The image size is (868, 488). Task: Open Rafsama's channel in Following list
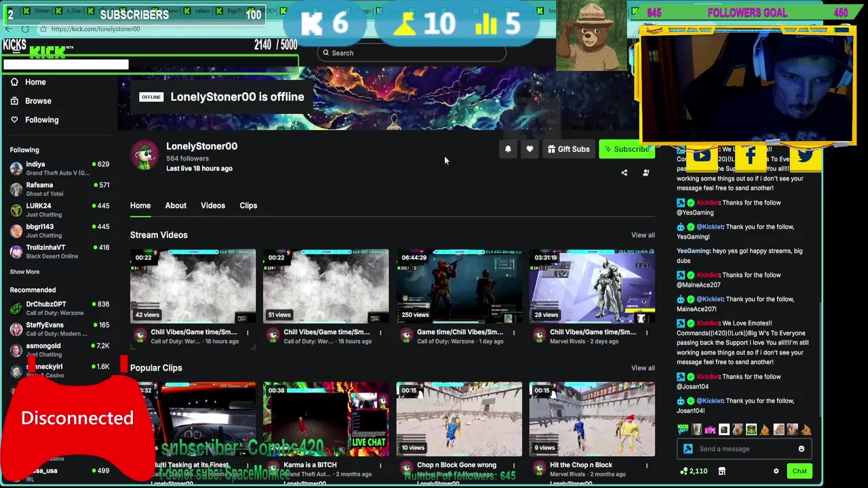(x=60, y=189)
